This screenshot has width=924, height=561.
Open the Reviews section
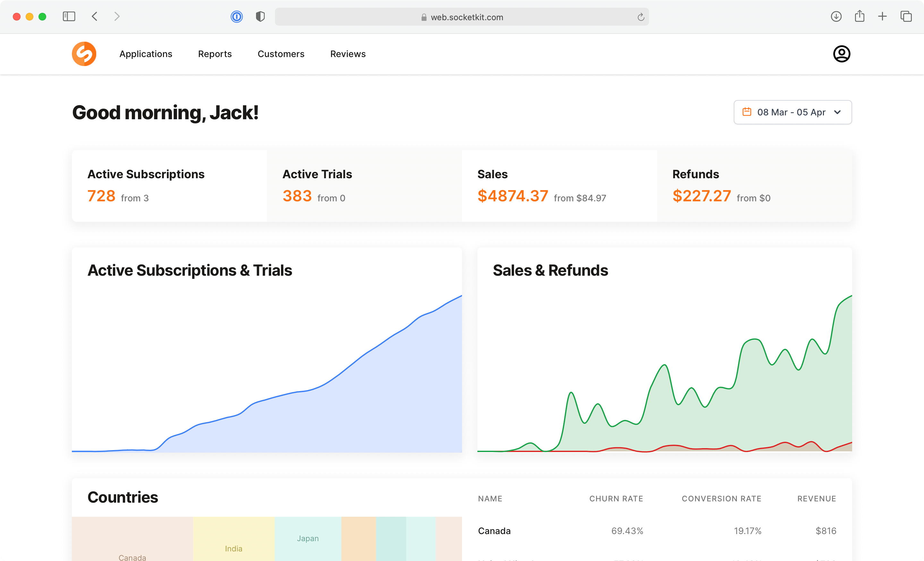[347, 54]
